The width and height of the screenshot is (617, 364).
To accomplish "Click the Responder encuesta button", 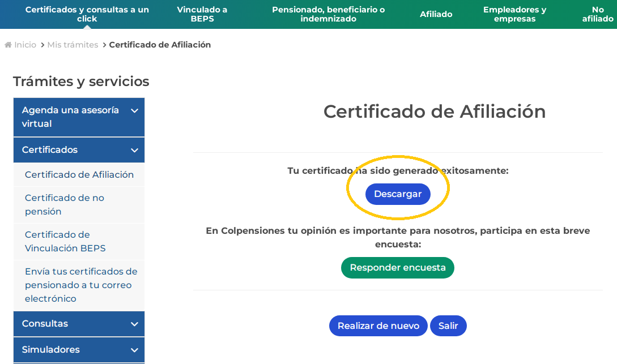I will click(x=398, y=268).
